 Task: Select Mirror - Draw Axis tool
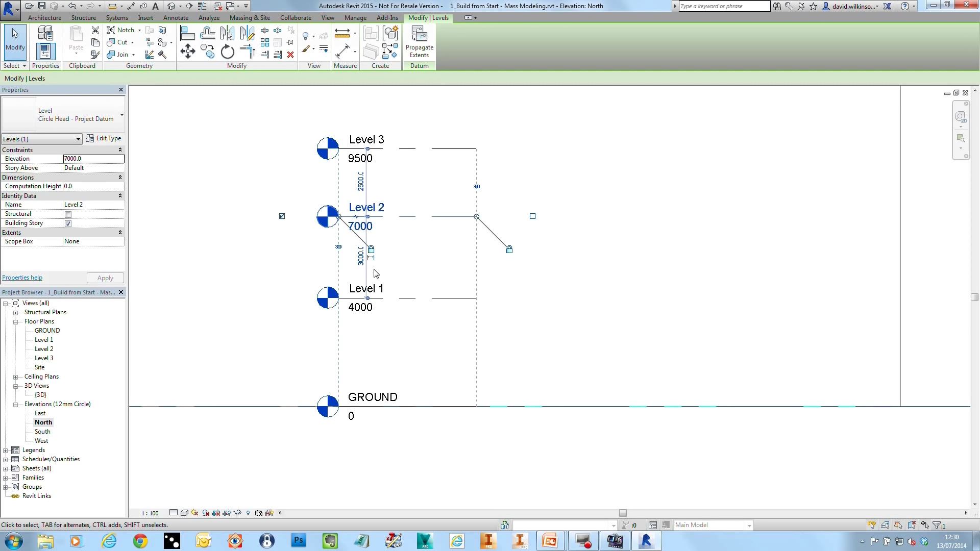coord(247,34)
